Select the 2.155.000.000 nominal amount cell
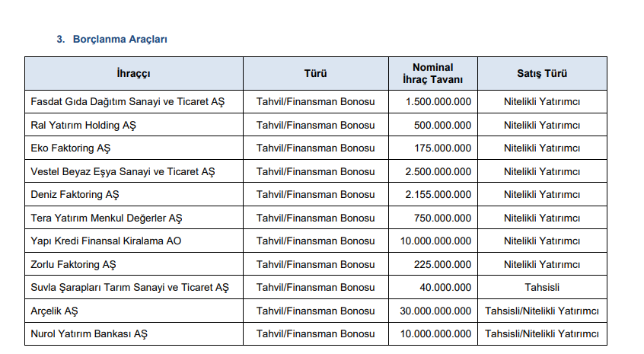 click(438, 194)
